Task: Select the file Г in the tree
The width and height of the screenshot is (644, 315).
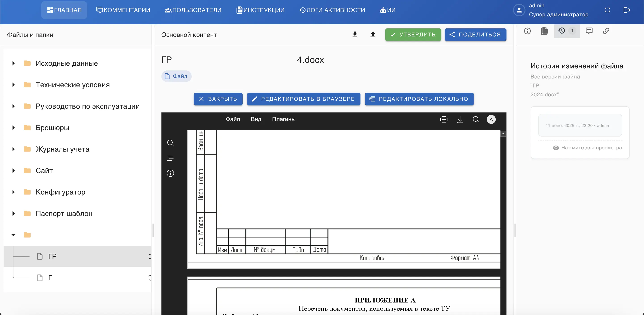Action: (50, 278)
